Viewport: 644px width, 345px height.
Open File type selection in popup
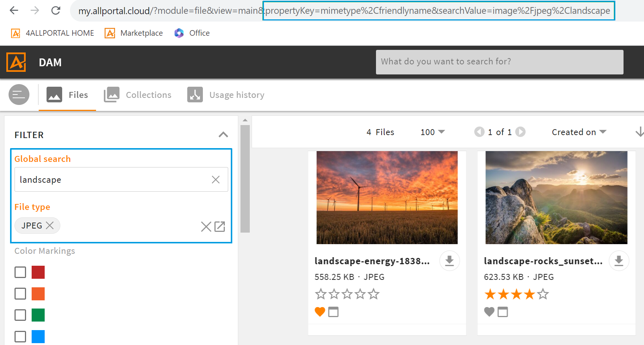[220, 226]
